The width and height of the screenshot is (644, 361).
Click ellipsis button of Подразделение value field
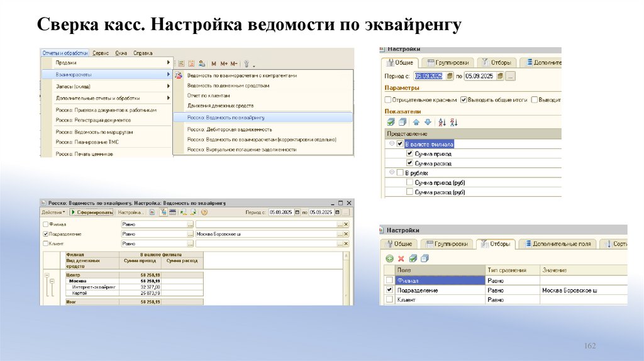pyautogui.click(x=340, y=234)
